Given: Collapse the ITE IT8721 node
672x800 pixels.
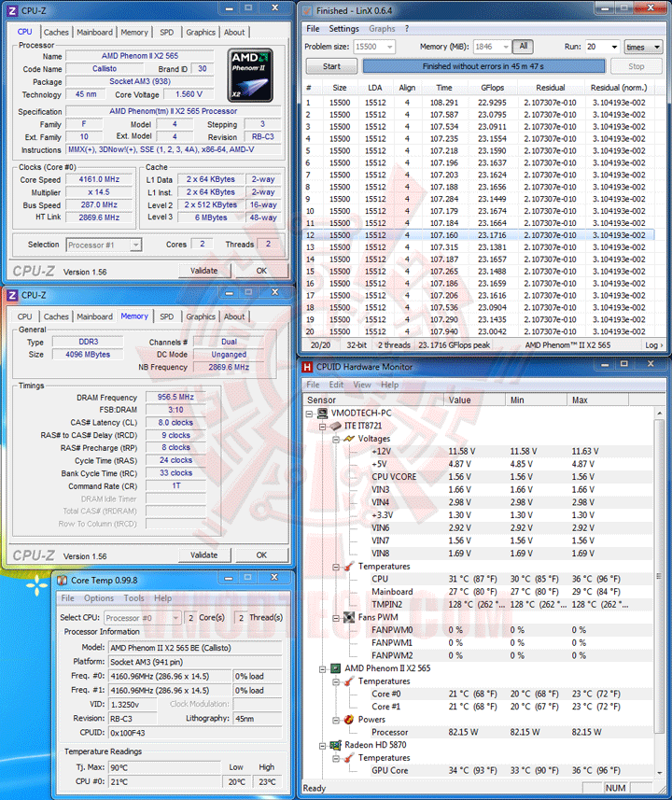Looking at the screenshot, I should click(x=323, y=426).
